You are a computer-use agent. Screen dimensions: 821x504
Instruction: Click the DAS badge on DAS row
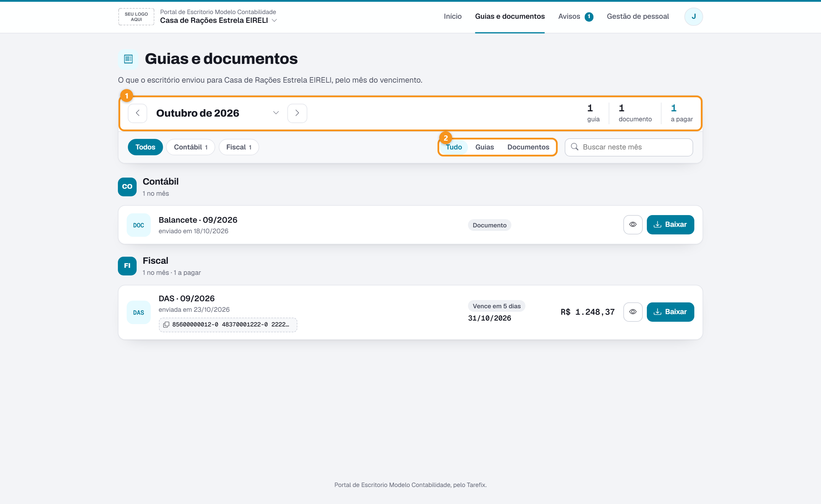138,312
